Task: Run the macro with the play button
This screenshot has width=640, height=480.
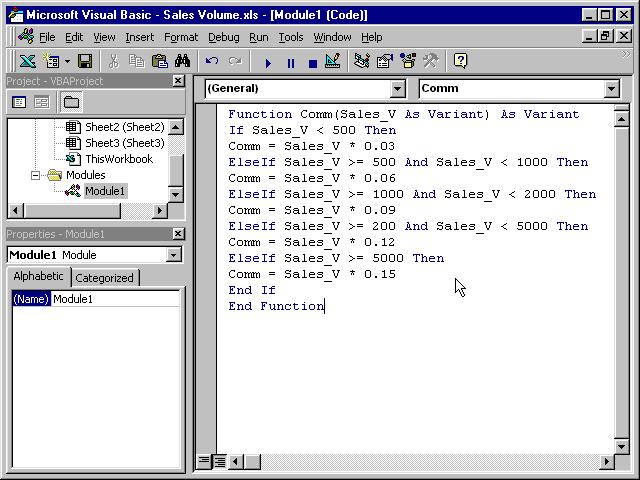Action: (268, 63)
